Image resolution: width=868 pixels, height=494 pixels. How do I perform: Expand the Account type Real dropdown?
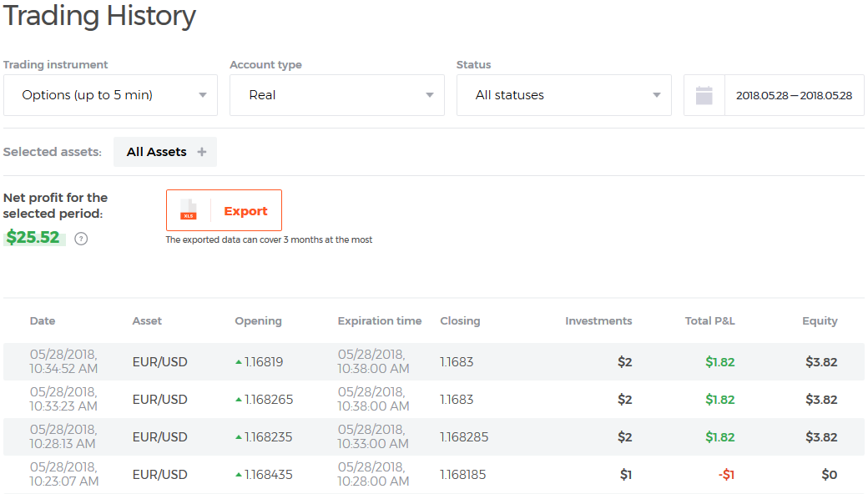336,95
